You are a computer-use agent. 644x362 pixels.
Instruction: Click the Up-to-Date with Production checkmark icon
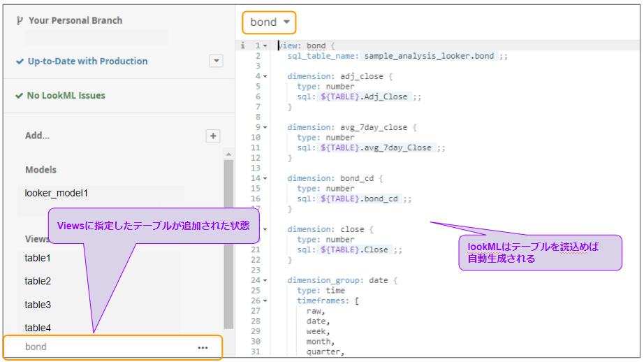(x=20, y=61)
